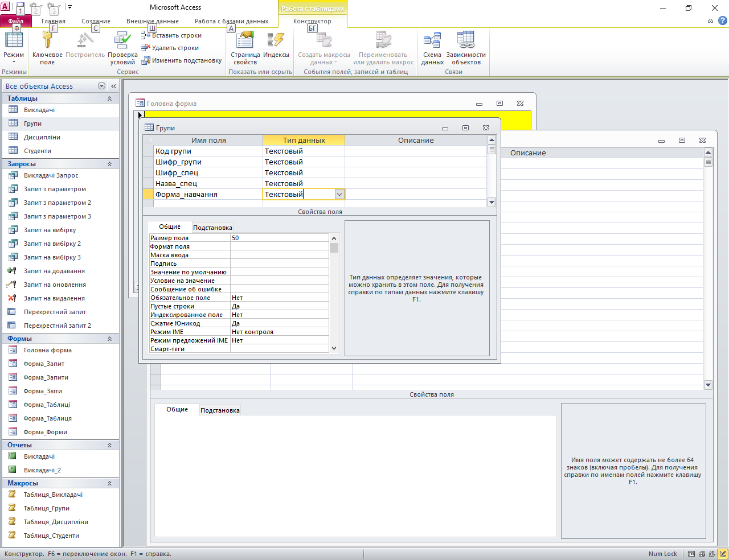Click the Код групи field name cell
Screen dimensions: 729x560
(x=208, y=151)
